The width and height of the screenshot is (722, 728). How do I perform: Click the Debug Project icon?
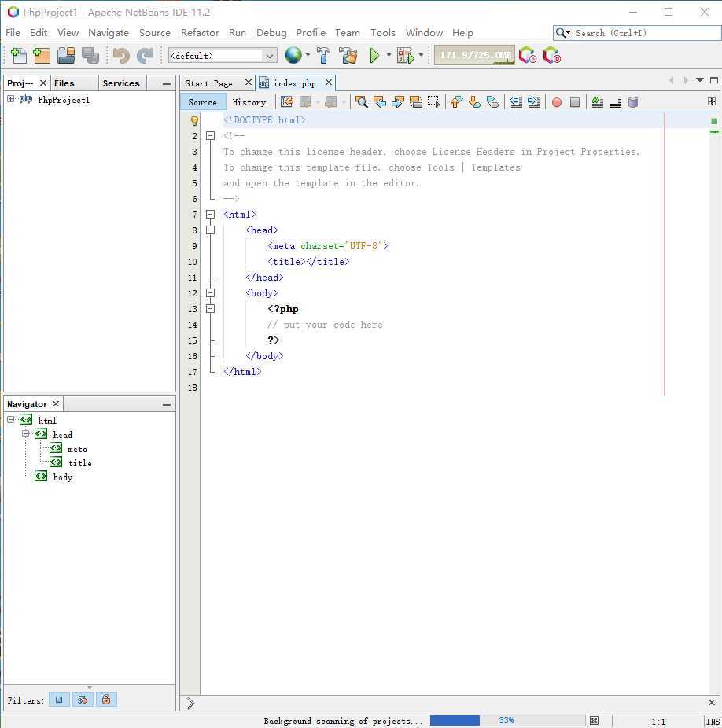pyautogui.click(x=405, y=56)
